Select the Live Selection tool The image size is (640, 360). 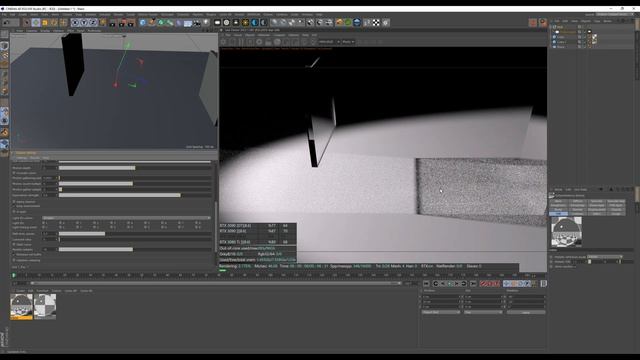coord(26,22)
